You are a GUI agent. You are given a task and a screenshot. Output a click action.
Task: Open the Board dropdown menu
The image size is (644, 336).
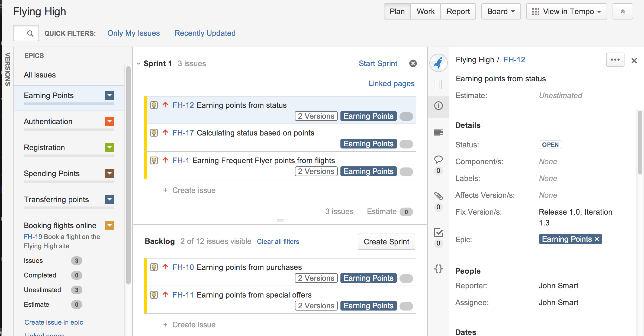(501, 11)
